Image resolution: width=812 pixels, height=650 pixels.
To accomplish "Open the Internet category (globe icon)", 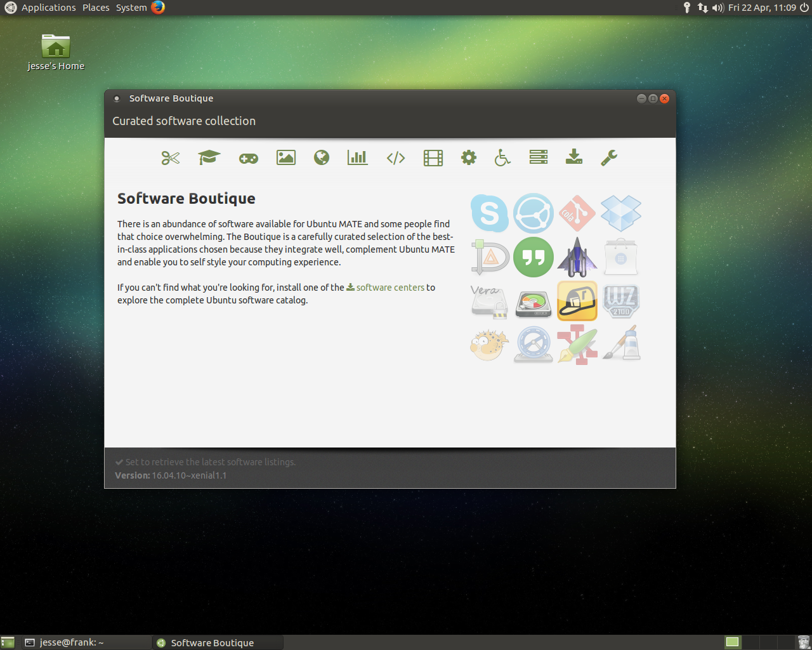I will (x=322, y=157).
